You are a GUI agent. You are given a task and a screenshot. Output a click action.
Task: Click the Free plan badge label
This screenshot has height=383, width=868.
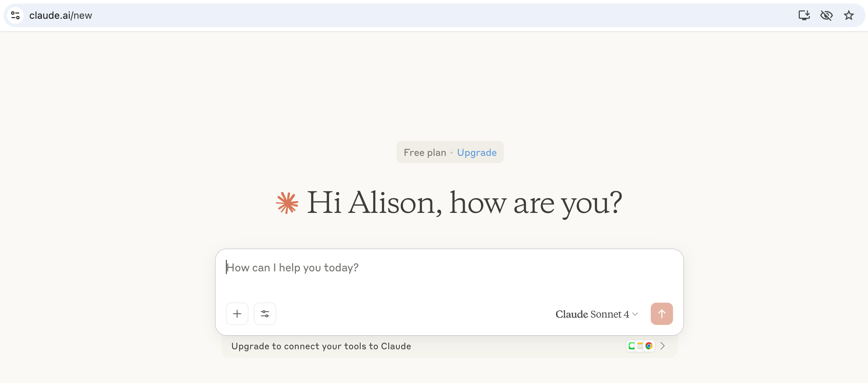425,152
